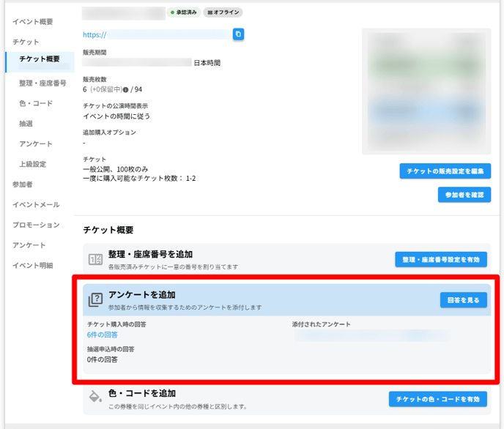The image size is (504, 429).
Task: Open プロモーション in sidebar
Action: coord(36,225)
